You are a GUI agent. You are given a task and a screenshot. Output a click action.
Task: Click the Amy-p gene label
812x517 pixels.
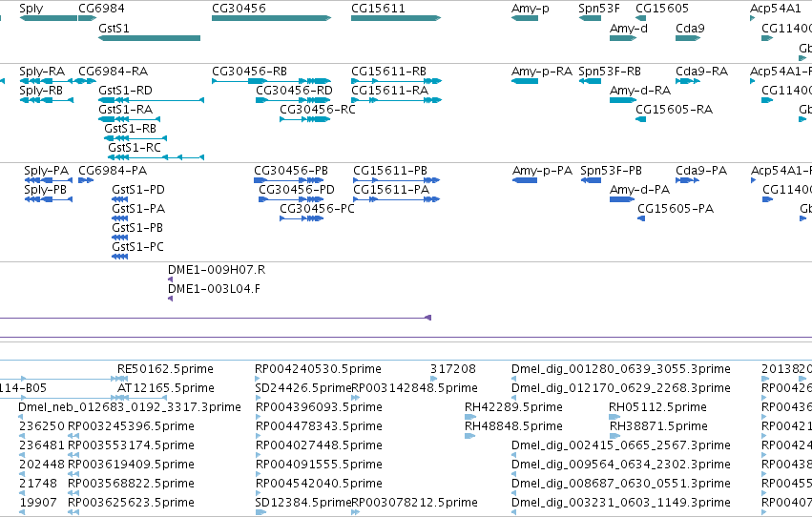530,9
